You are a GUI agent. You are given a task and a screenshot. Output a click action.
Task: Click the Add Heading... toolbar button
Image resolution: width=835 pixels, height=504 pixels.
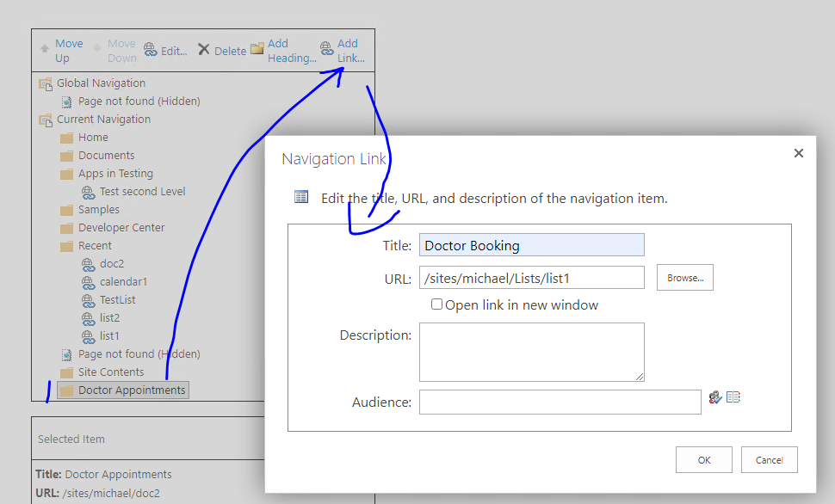click(283, 51)
